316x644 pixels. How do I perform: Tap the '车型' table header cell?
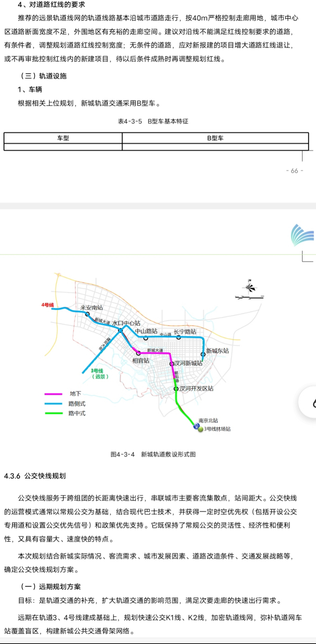tap(63, 138)
